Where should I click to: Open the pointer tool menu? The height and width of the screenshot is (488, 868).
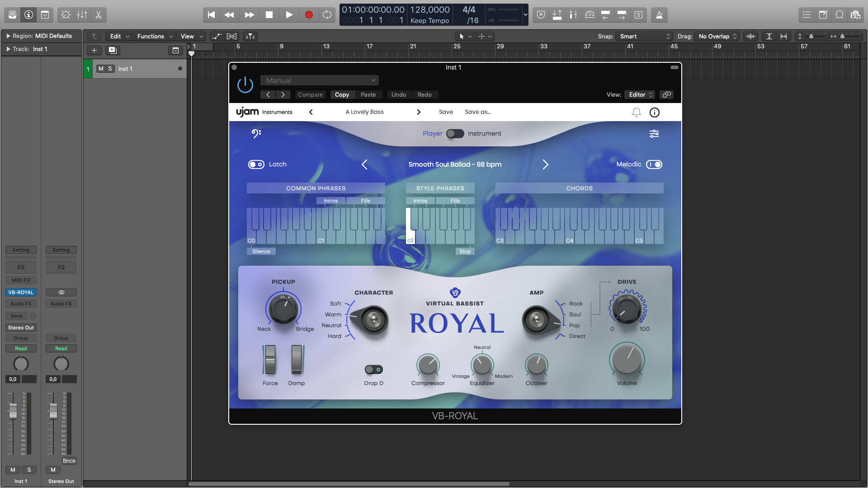point(465,36)
